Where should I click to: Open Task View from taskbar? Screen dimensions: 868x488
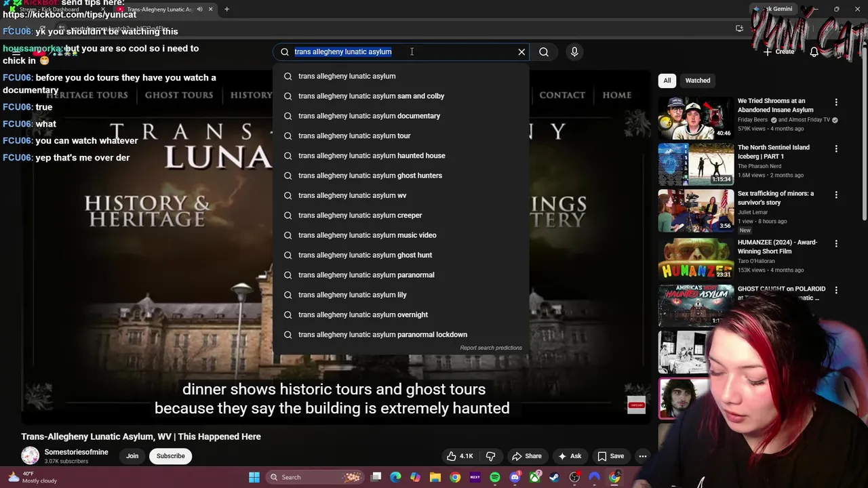click(376, 477)
